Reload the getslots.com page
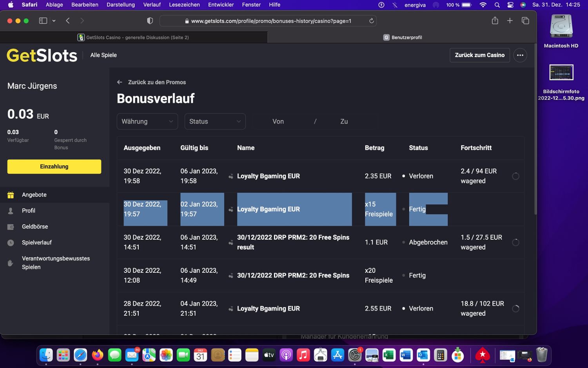 coord(371,21)
